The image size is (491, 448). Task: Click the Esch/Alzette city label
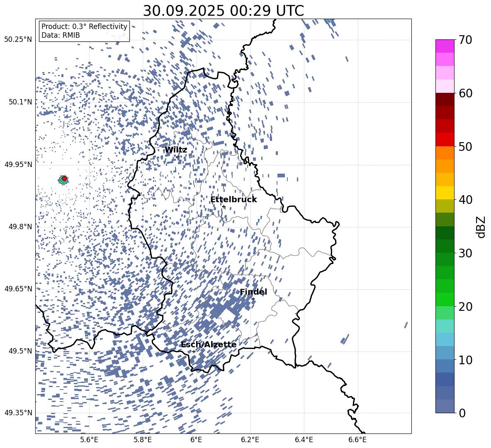pos(209,344)
